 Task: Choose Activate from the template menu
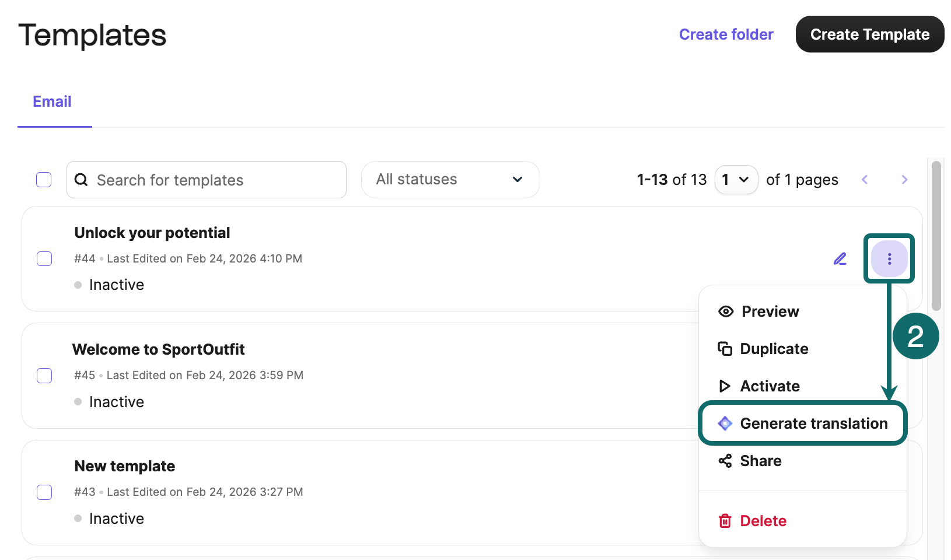click(770, 386)
